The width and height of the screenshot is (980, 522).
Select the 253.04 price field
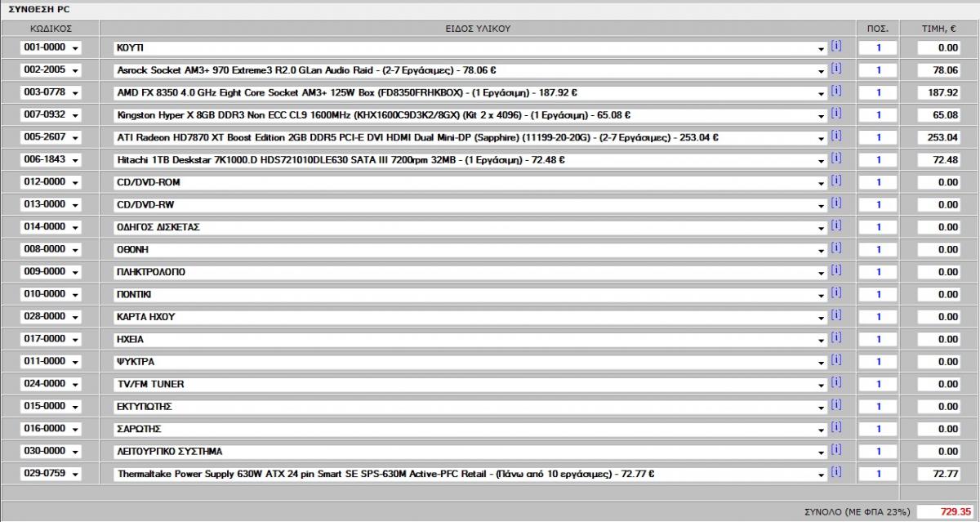point(939,138)
